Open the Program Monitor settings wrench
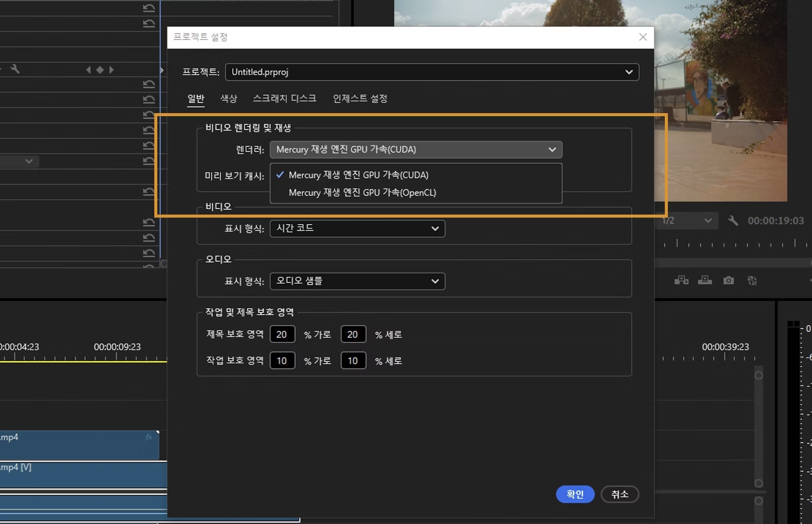 (732, 221)
